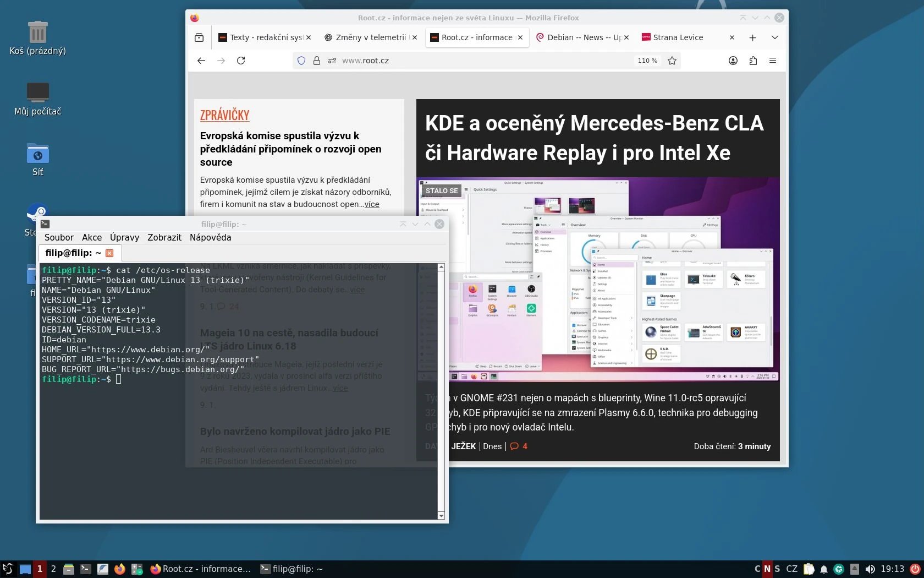The height and width of the screenshot is (578, 924).
Task: Open site information via the padlock icon
Action: (316, 61)
